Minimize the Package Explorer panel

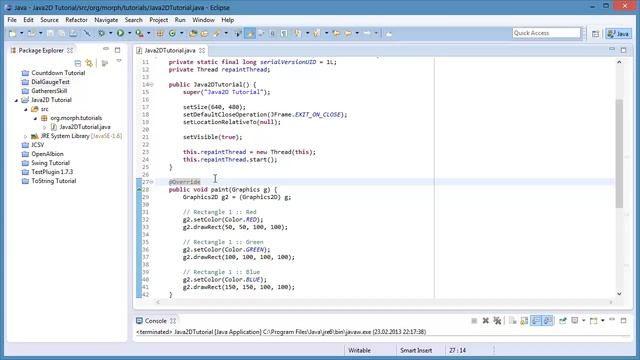tap(106, 49)
